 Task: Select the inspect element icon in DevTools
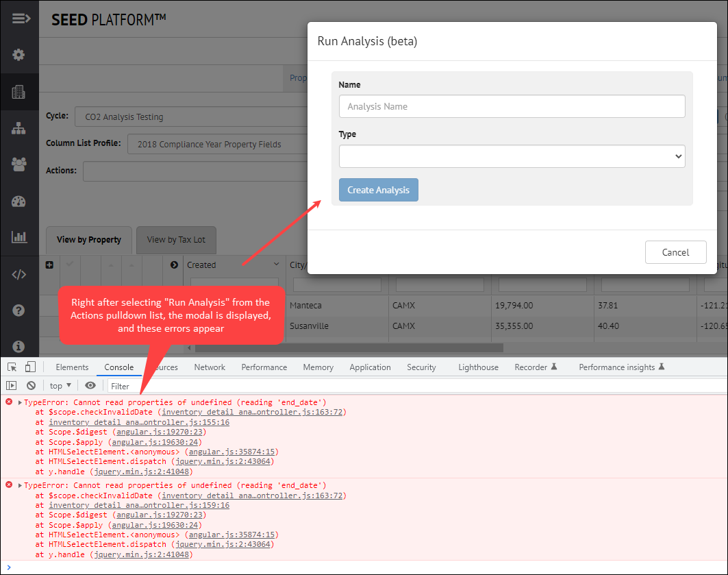[x=11, y=367]
